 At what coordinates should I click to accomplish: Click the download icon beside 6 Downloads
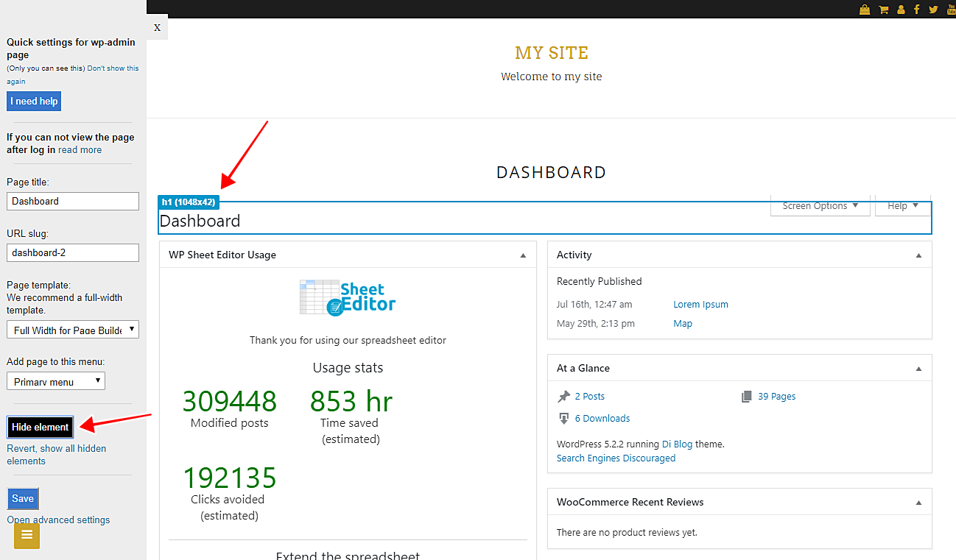564,419
